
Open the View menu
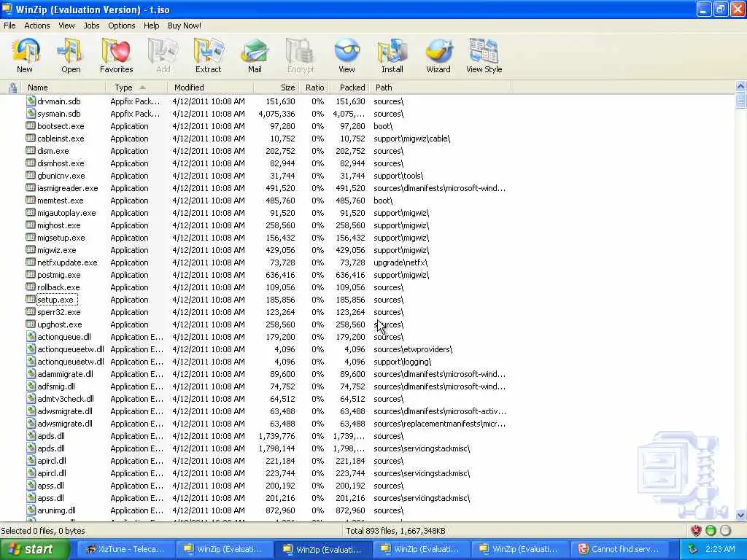[x=66, y=26]
